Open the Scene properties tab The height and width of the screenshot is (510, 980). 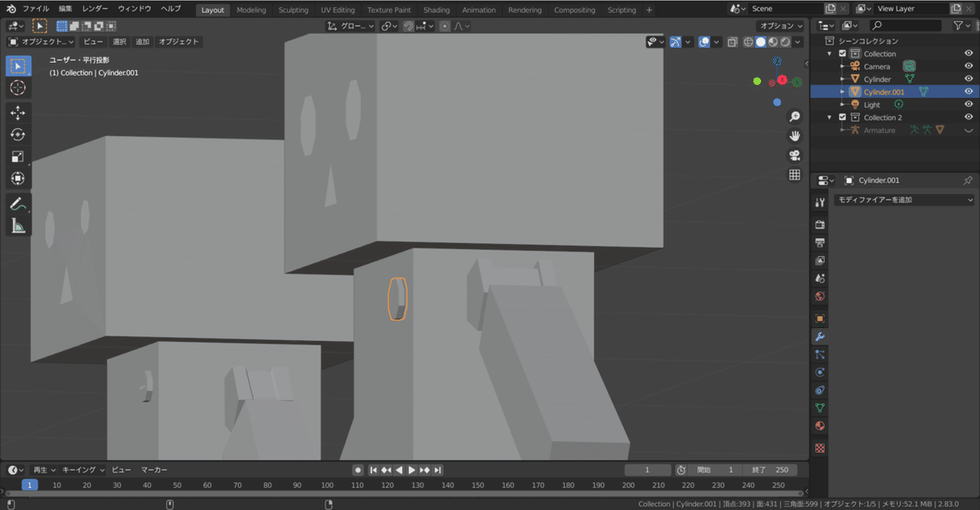(820, 278)
